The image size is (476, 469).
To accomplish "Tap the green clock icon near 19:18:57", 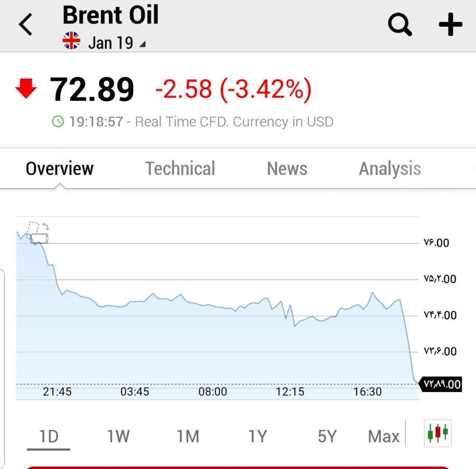I will 58,121.
